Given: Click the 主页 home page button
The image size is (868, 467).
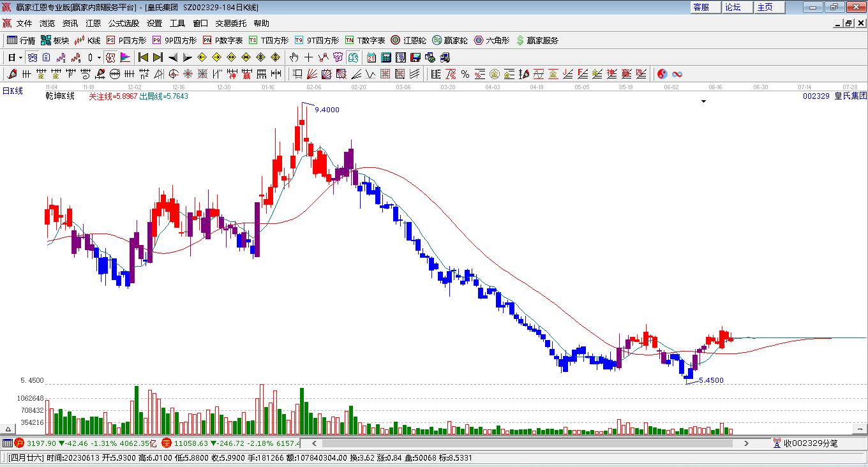Looking at the screenshot, I should 769,7.
